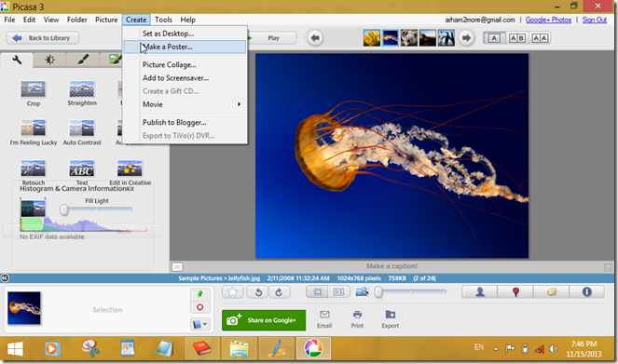Screen dimensions: 618x364
Task: Open the Retouch tool
Action: (x=34, y=172)
